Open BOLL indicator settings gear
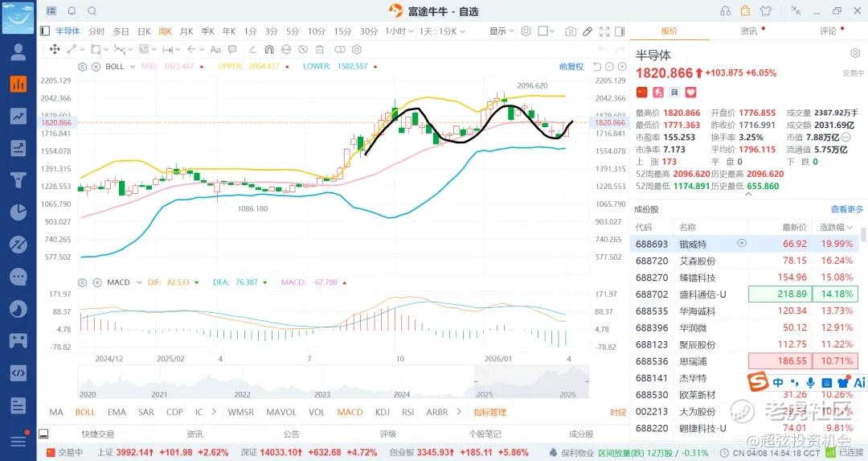Viewport: 868px width, 461px height. (x=83, y=67)
